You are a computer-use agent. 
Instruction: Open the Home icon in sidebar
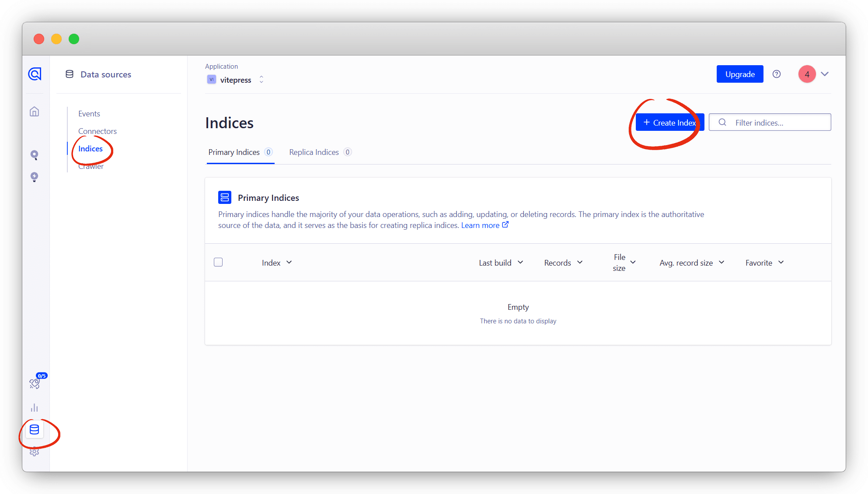click(35, 112)
